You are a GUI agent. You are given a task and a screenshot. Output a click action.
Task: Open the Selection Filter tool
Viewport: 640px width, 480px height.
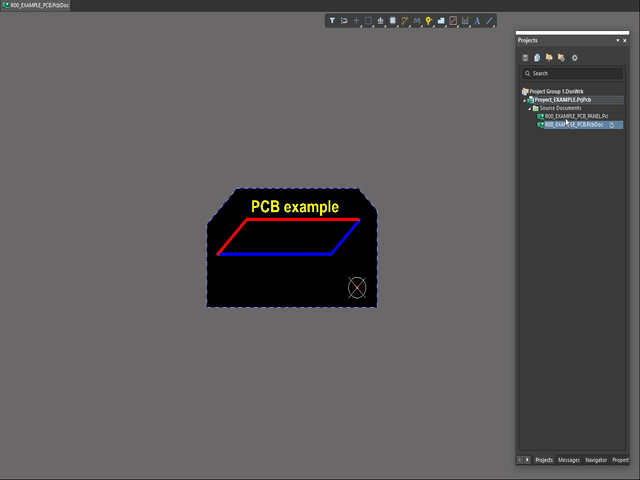pos(332,21)
